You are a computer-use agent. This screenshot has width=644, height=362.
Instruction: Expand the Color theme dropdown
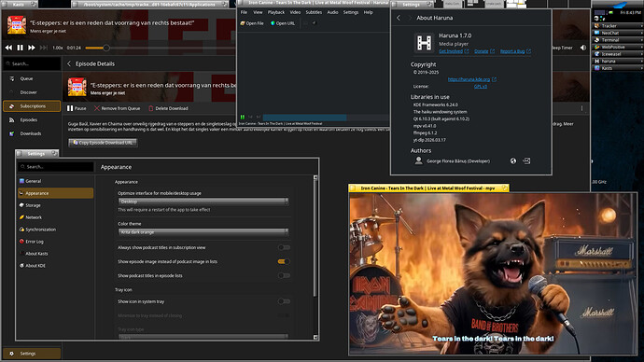tap(203, 232)
